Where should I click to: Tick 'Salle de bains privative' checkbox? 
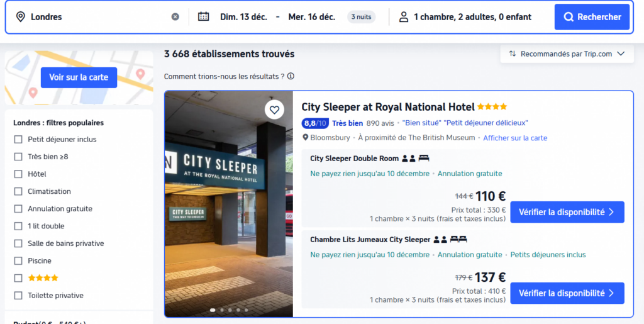(x=18, y=243)
